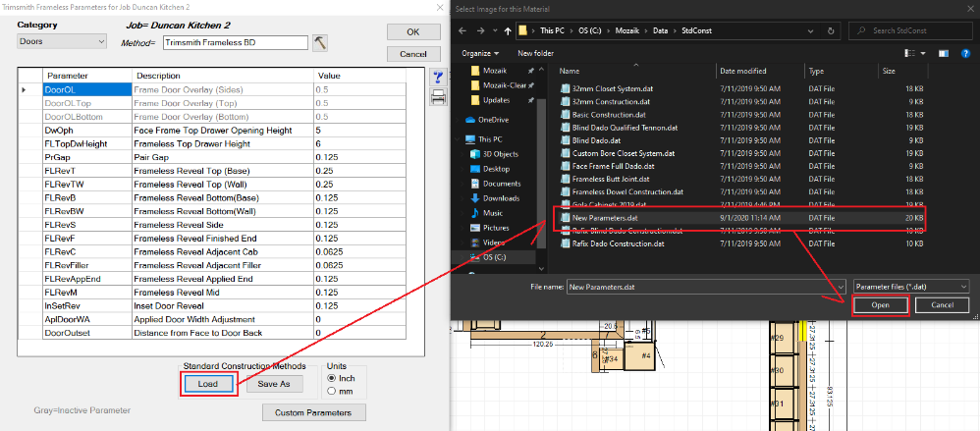Select the mm units radio button
Viewport: 980px width, 431px height.
click(x=332, y=391)
